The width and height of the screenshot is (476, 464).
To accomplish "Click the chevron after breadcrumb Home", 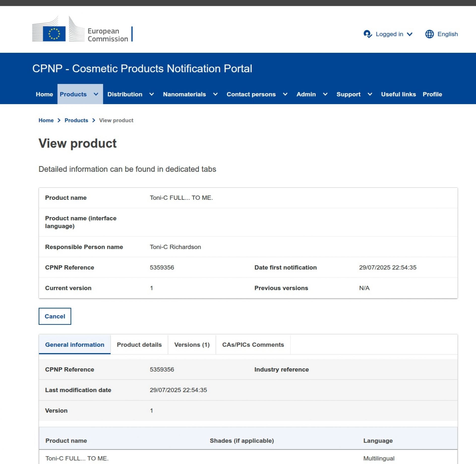I will point(59,120).
